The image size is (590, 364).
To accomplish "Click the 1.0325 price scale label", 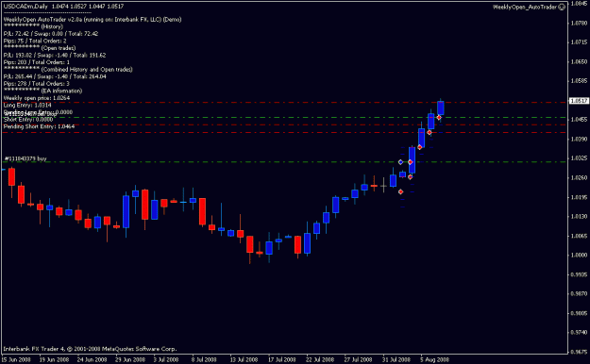I will pos(580,158).
